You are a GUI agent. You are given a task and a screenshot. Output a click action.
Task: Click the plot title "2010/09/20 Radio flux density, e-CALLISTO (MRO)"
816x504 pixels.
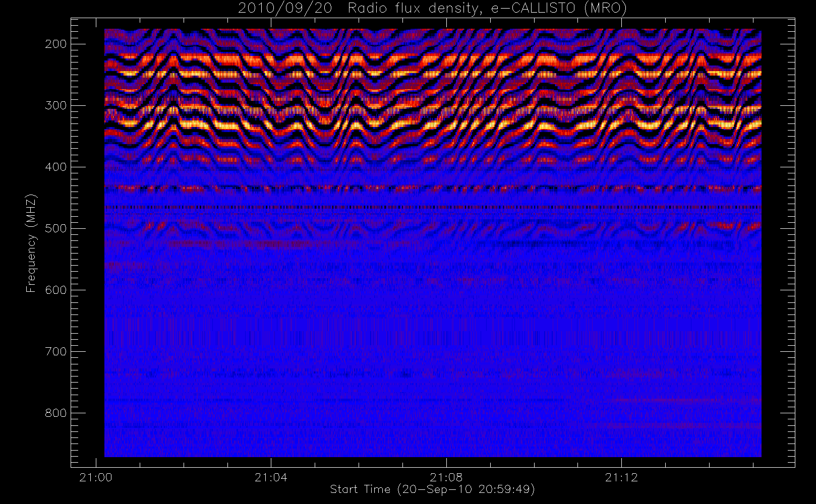click(x=432, y=9)
